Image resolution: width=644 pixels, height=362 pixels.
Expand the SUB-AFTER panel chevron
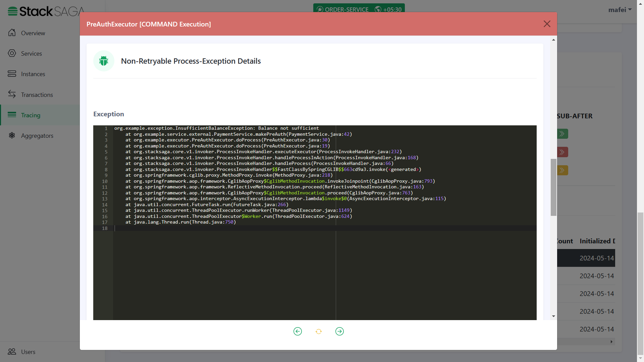pyautogui.click(x=562, y=133)
